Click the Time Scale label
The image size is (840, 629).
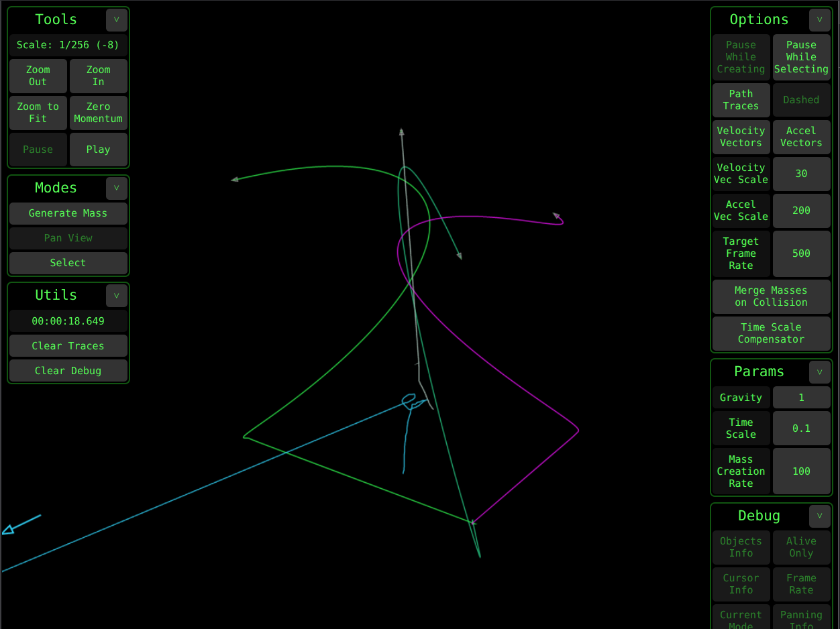click(741, 428)
